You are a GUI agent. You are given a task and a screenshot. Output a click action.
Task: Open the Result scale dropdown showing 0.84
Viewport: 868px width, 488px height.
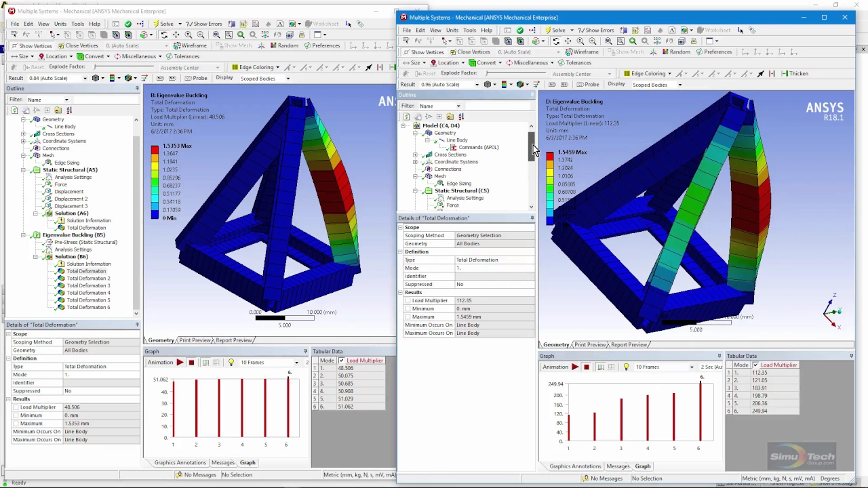coord(85,78)
